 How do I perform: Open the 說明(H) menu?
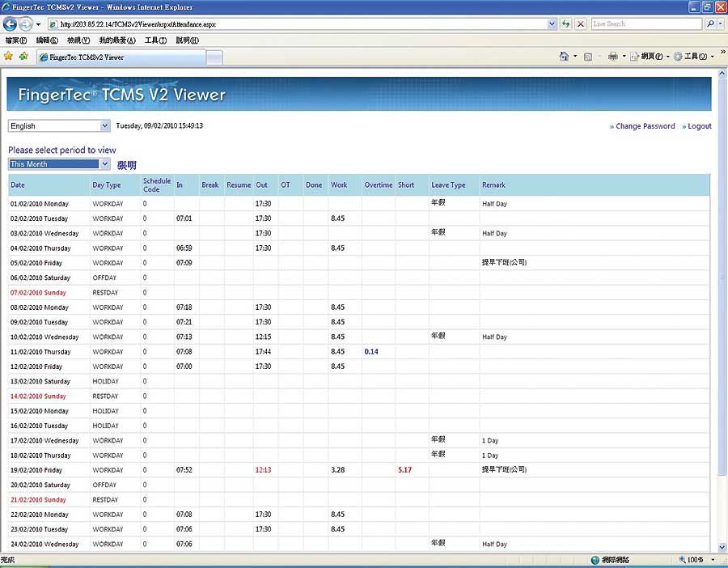(187, 40)
